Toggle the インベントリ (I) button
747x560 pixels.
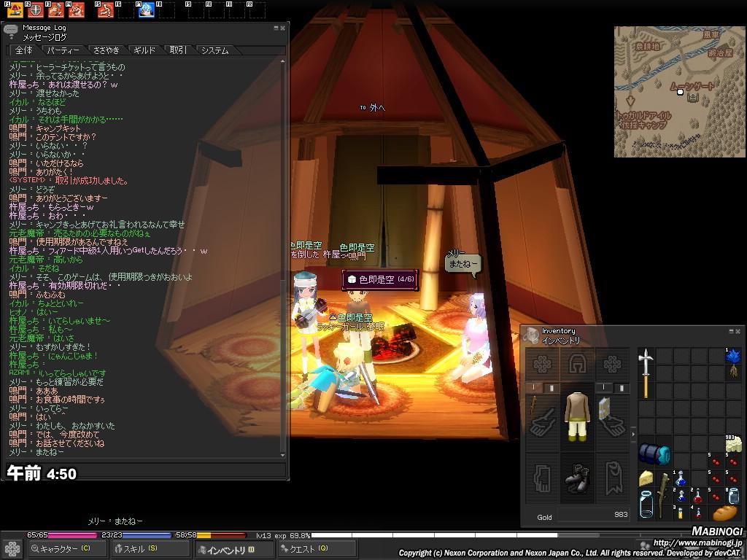tap(233, 550)
